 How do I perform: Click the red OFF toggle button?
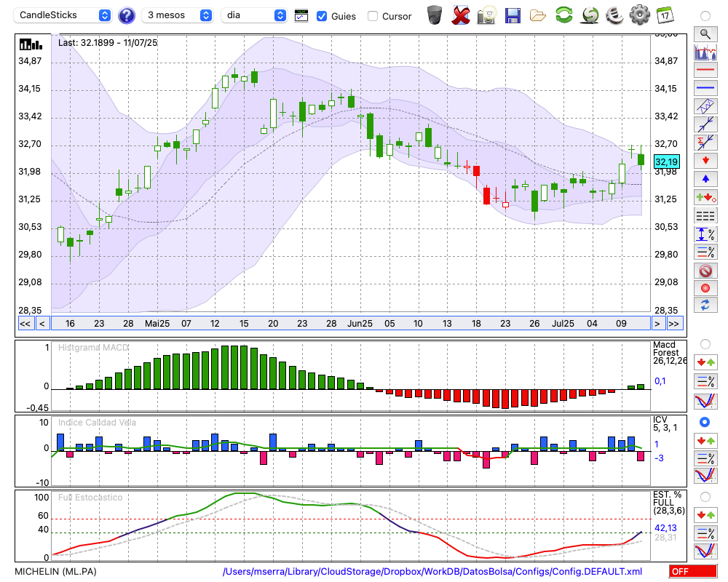693,571
